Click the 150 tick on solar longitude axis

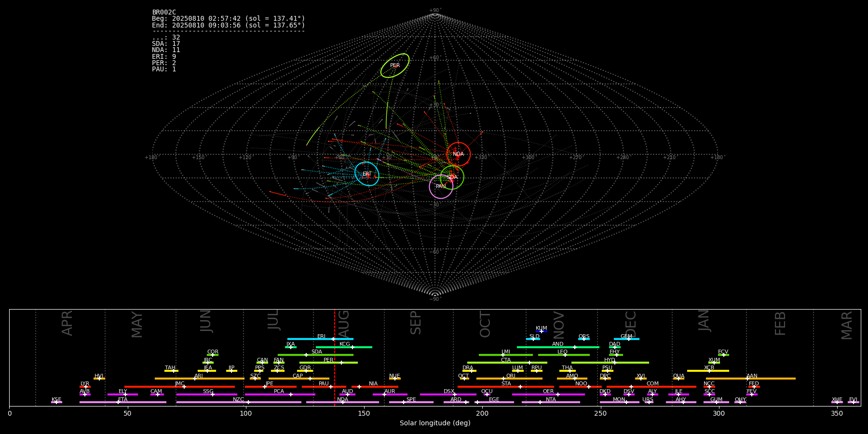point(364,413)
